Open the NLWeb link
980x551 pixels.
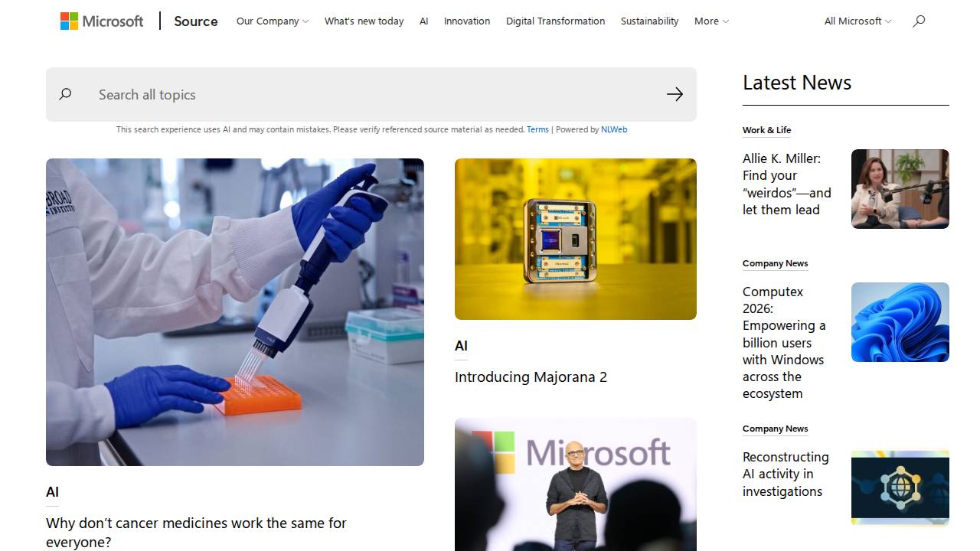pyautogui.click(x=614, y=129)
